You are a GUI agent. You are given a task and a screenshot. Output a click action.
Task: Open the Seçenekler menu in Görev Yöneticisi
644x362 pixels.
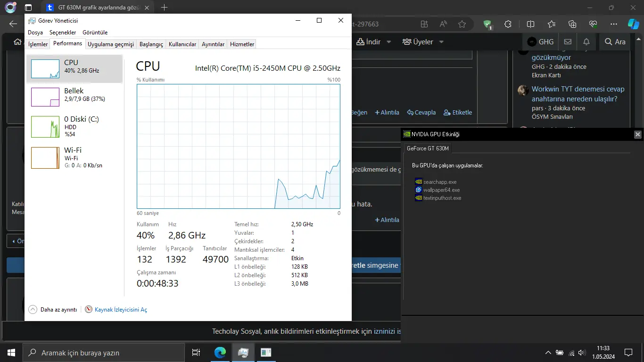(63, 33)
